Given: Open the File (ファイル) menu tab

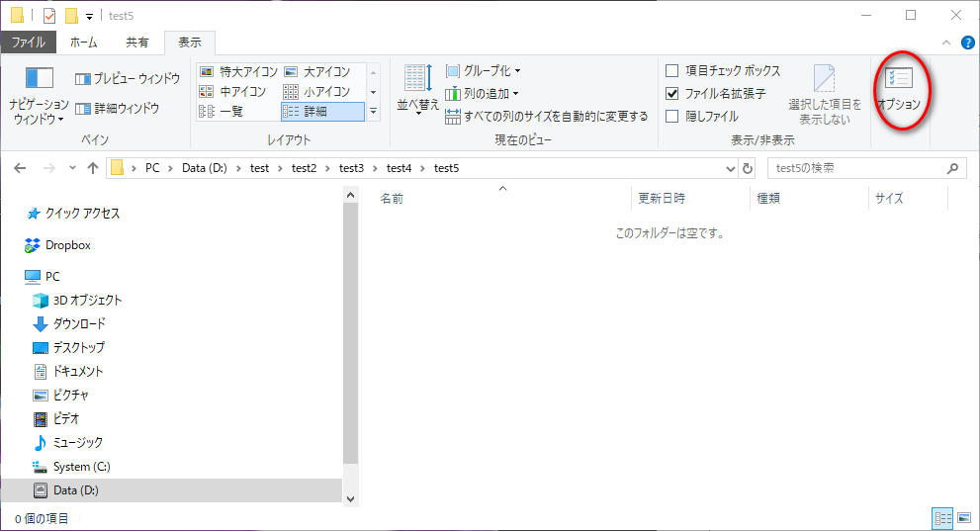Looking at the screenshot, I should tap(28, 43).
